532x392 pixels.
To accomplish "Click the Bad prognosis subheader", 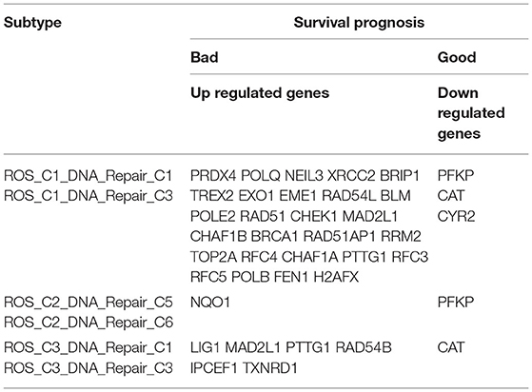I will coord(205,57).
